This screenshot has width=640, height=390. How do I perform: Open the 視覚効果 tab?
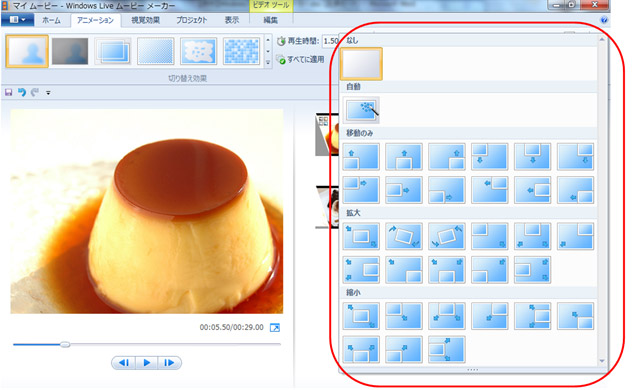coord(145,20)
